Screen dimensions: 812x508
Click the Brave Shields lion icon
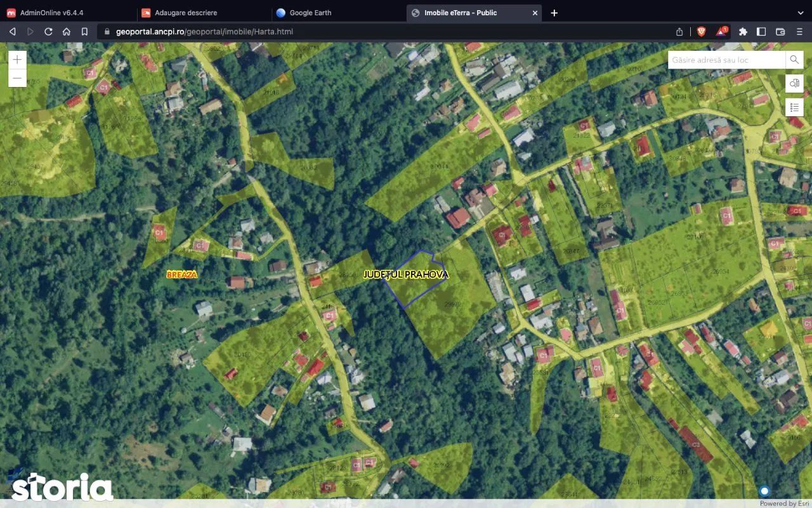pyautogui.click(x=701, y=31)
